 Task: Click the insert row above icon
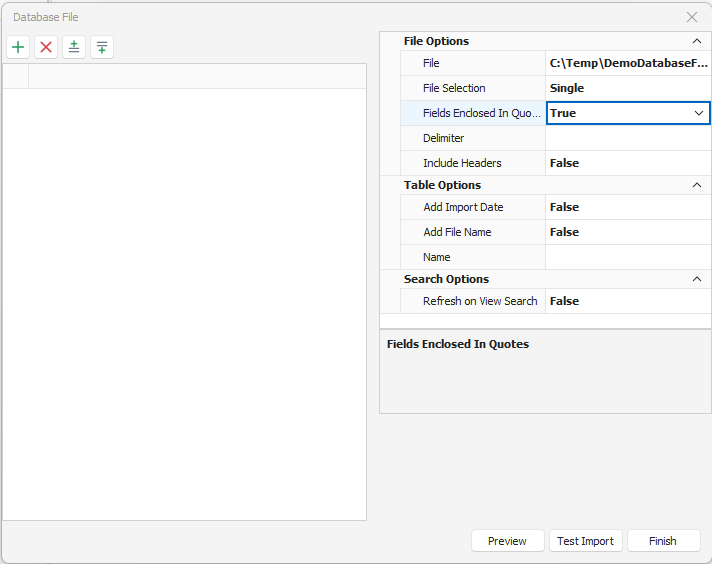tap(74, 47)
